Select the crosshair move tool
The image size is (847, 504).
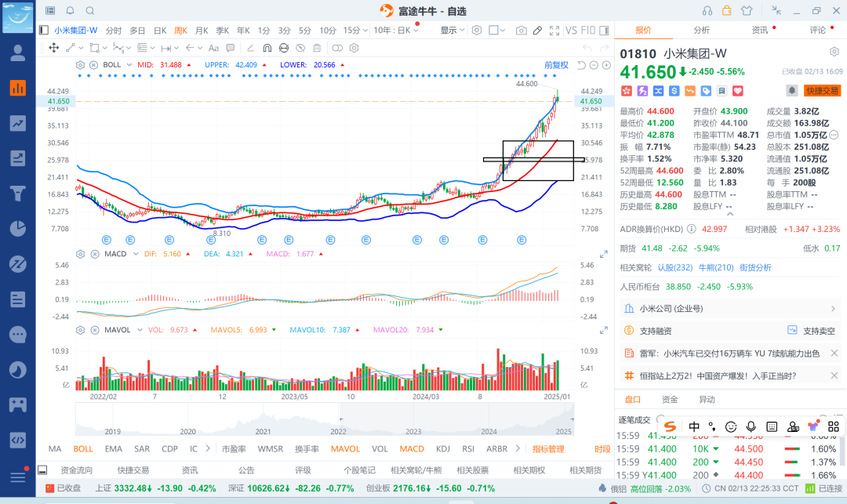click(54, 48)
